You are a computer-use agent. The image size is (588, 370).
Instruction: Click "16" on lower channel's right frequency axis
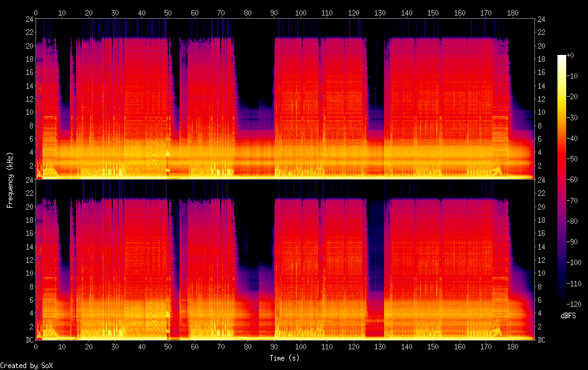[541, 233]
